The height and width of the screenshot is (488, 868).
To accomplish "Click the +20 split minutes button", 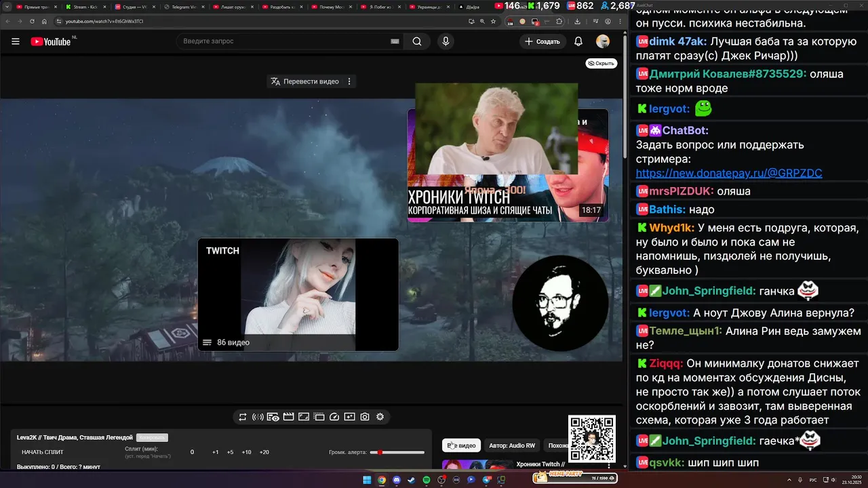I will click(264, 452).
